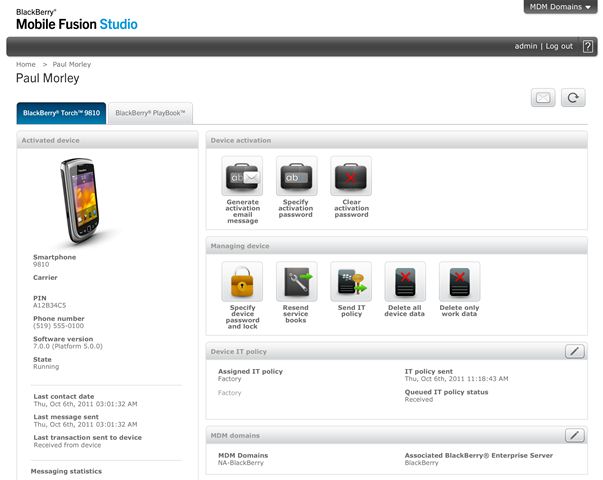Screen dimensions: 603x480
Task: Switch to BlackBerry PlayBook tab
Action: [150, 113]
